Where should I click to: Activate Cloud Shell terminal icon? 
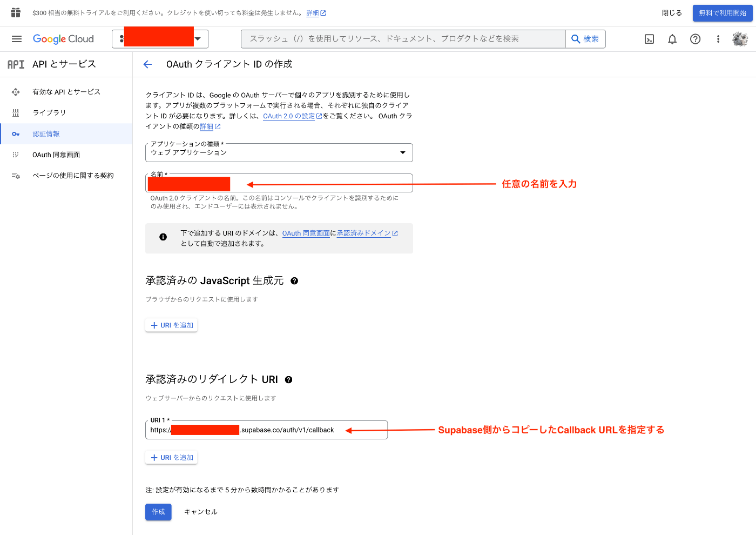coord(650,39)
